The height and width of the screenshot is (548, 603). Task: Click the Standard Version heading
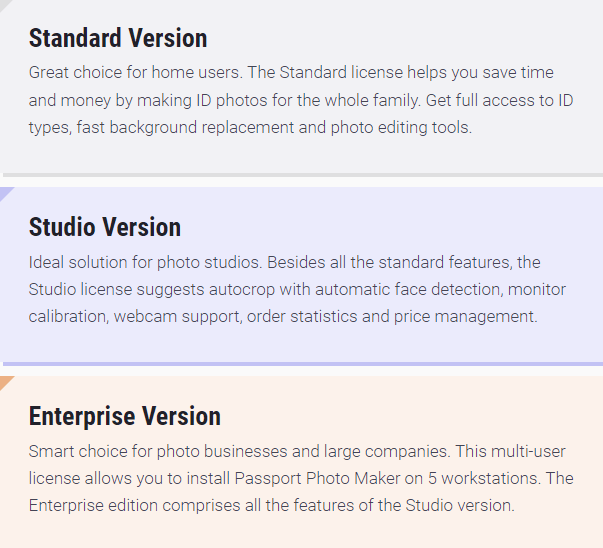118,38
